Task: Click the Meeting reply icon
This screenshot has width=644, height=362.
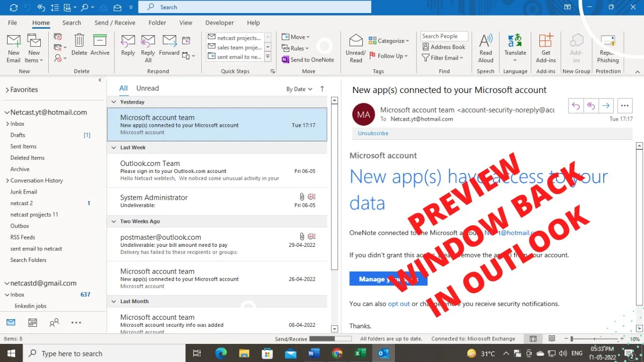Action: coord(186,41)
